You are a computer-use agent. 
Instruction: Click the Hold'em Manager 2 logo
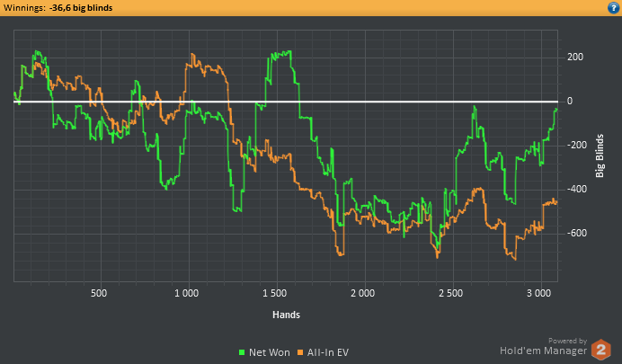[601, 350]
